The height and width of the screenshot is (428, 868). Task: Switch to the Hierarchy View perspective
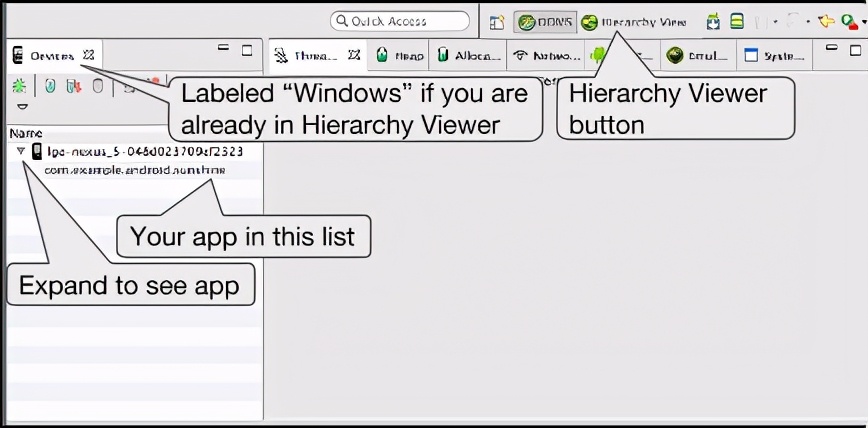point(634,22)
